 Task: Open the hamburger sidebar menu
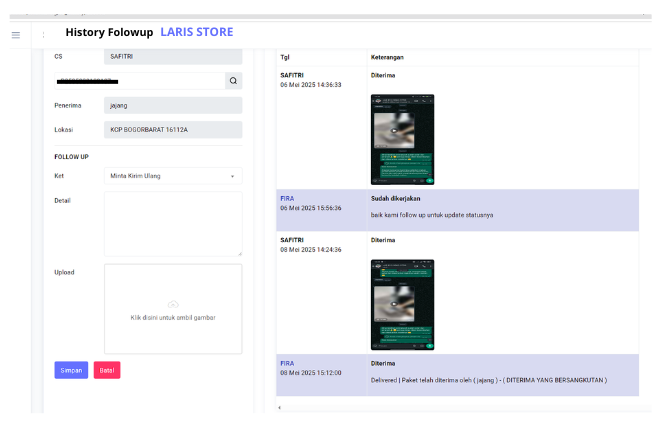15,35
